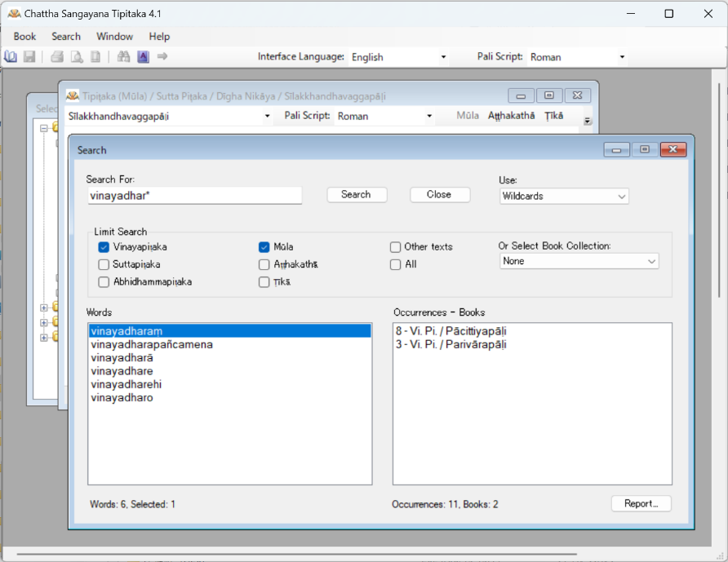Open the Search menu in the menu bar

tap(66, 37)
